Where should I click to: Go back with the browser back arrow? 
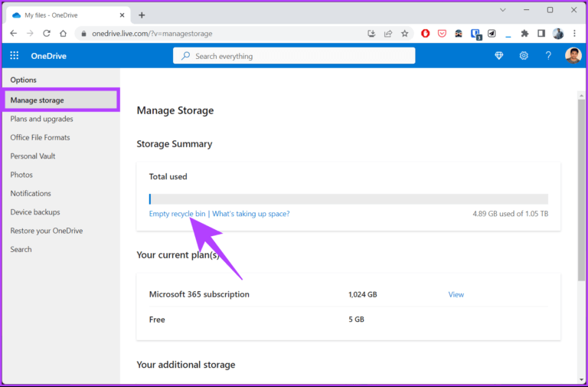click(14, 34)
